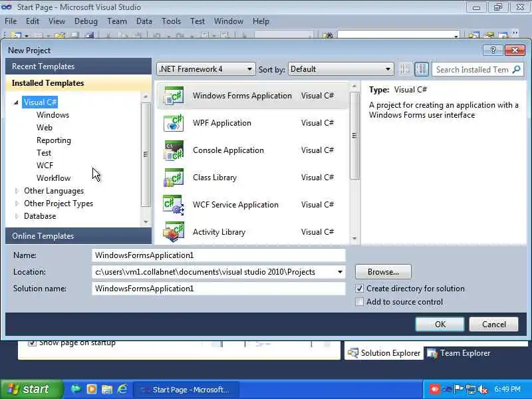
Task: Click the green messenger taskbar icon
Action: point(76,389)
